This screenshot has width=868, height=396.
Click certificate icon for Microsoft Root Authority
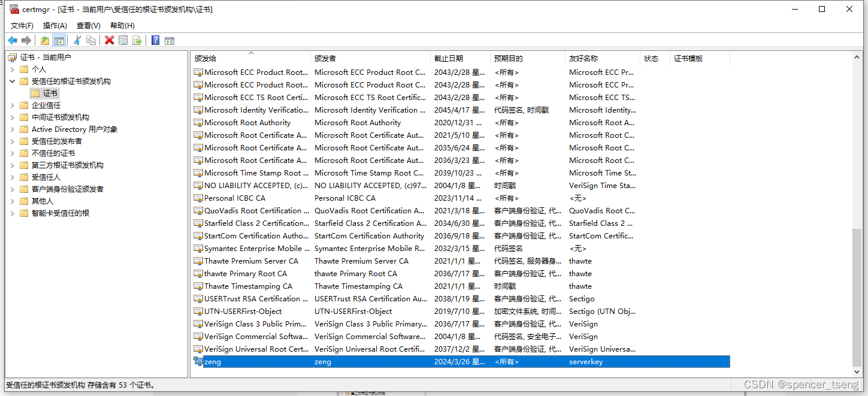198,123
